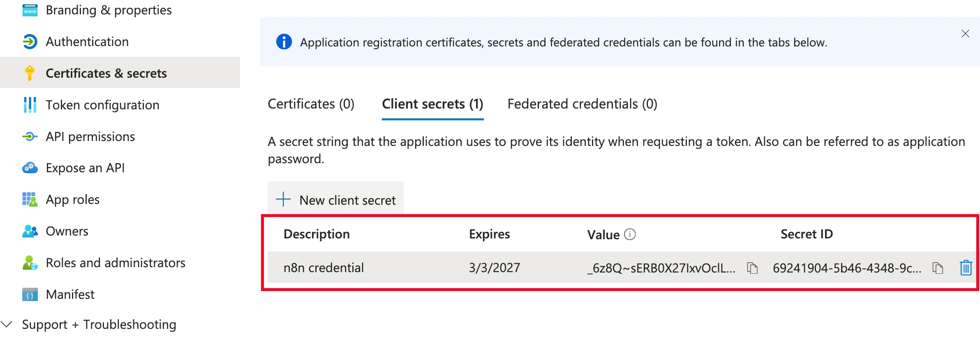980x342 pixels.
Task: Select the n8n credential row
Action: point(622,268)
